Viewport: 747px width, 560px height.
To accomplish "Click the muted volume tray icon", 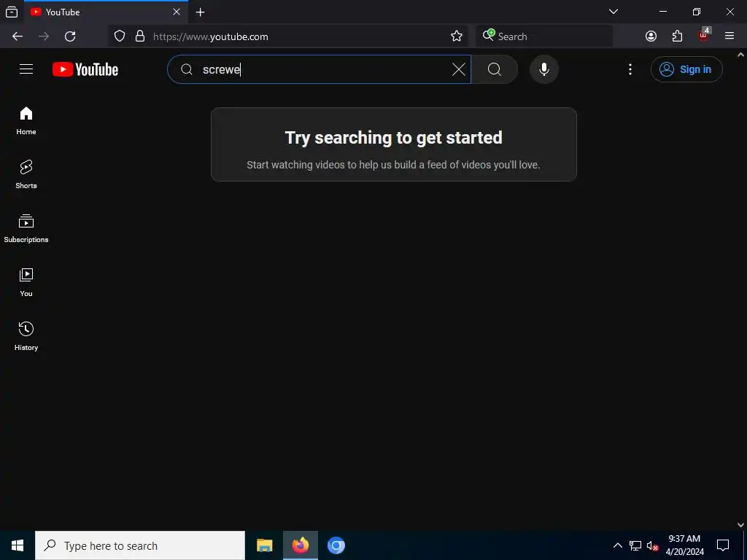I will tap(652, 545).
